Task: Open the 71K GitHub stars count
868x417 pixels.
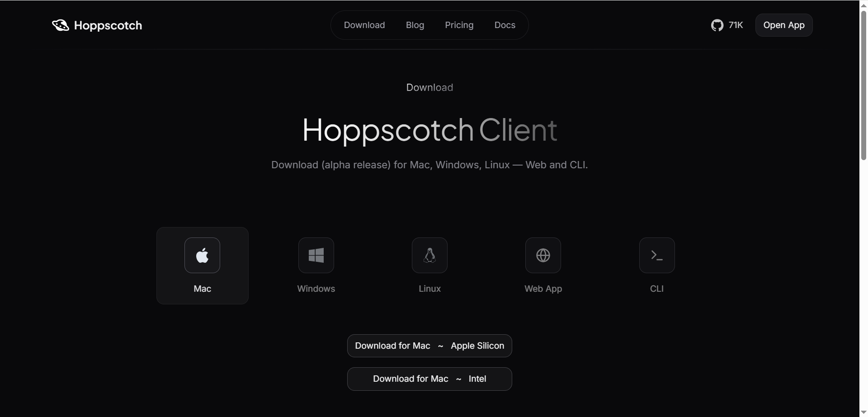Action: pyautogui.click(x=736, y=25)
